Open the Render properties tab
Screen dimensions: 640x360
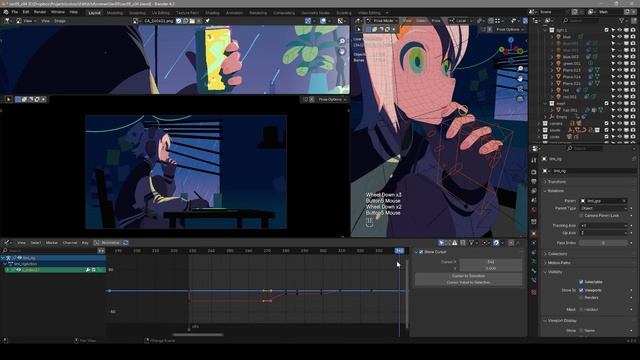pos(533,172)
